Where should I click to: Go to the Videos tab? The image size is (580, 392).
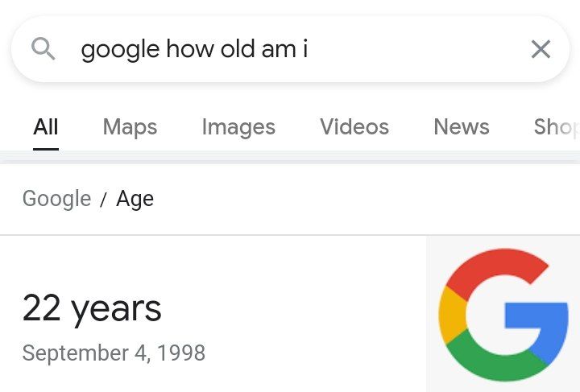354,126
